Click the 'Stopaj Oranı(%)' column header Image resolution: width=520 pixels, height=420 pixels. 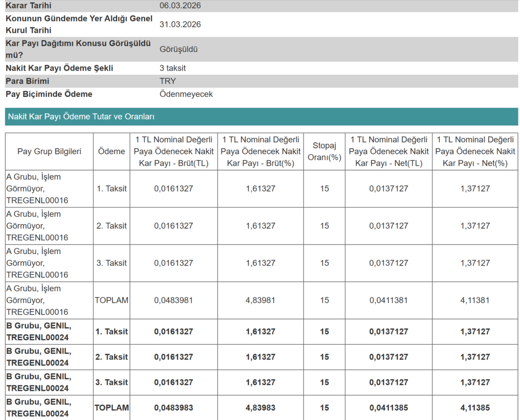pyautogui.click(x=324, y=151)
